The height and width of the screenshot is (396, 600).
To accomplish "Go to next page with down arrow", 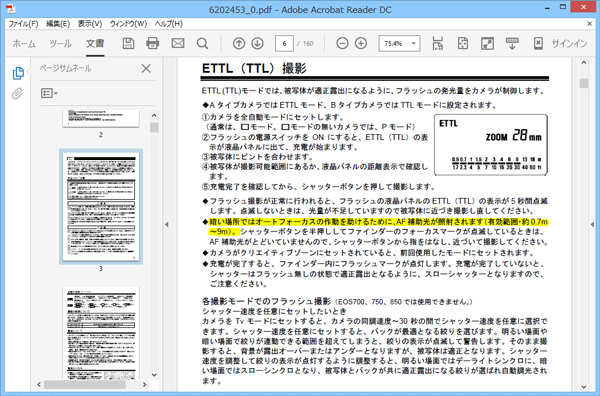I will tap(258, 43).
